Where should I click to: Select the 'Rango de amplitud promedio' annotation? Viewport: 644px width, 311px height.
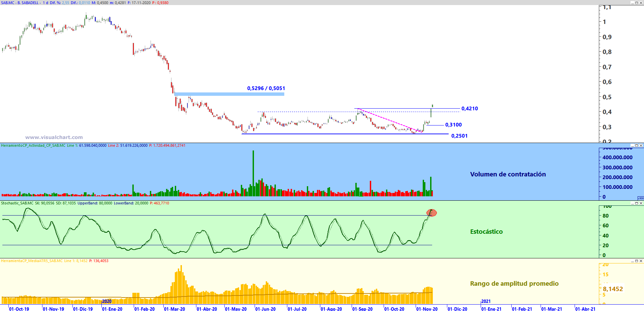(x=514, y=284)
